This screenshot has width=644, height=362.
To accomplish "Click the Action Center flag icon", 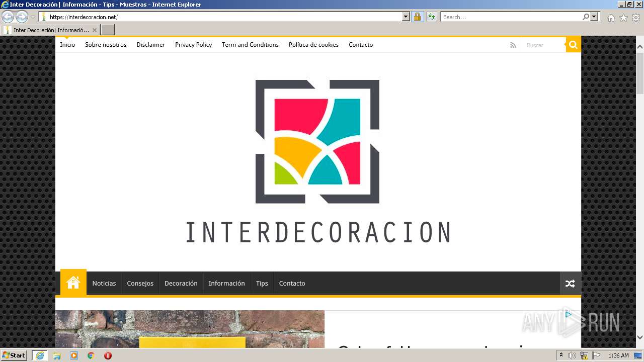I will 597,355.
